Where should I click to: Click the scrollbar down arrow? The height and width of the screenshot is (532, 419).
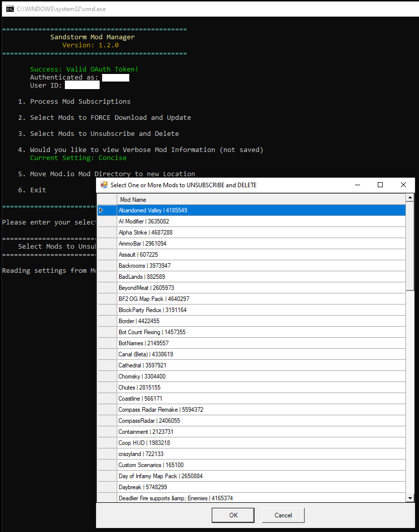(410, 498)
